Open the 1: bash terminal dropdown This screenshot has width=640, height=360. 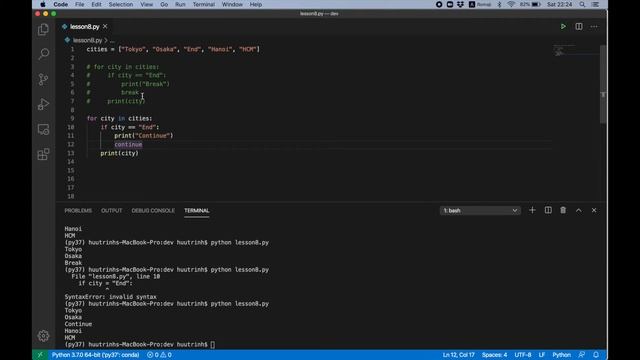[x=480, y=211]
